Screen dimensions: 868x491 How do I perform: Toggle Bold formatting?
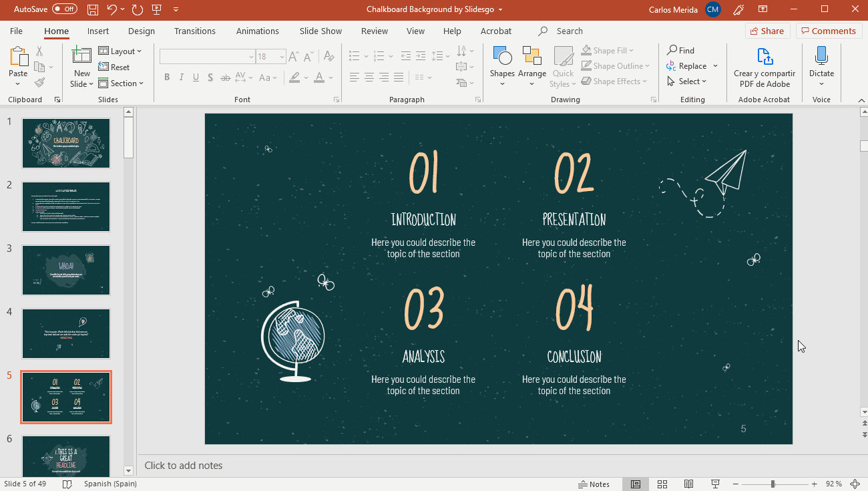(x=167, y=77)
